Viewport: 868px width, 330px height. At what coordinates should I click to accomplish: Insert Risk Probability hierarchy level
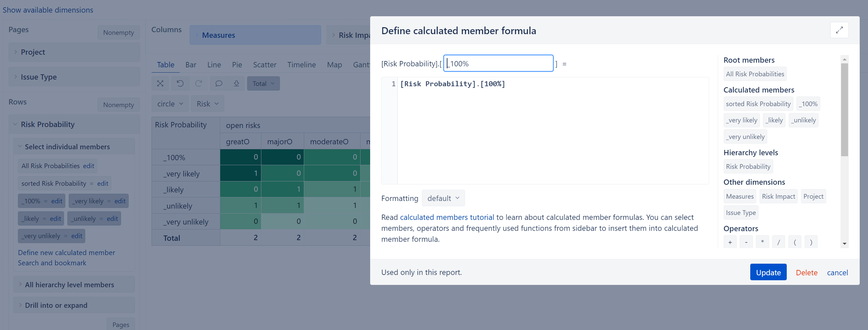(x=748, y=166)
